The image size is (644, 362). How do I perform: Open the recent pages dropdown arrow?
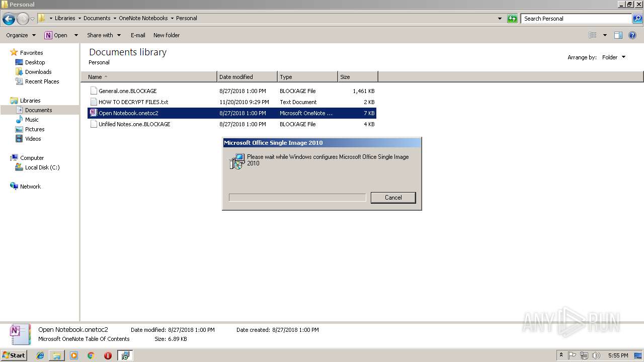(33, 19)
